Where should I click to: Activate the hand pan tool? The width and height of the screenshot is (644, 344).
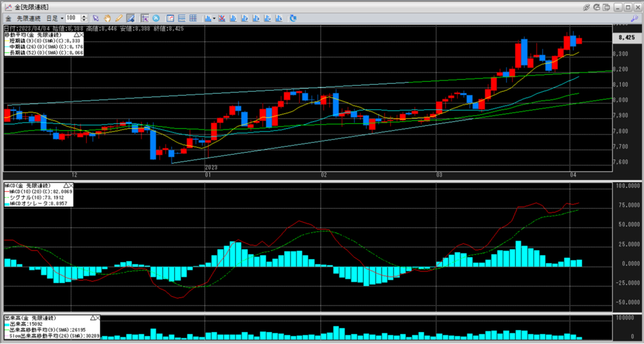click(108, 18)
